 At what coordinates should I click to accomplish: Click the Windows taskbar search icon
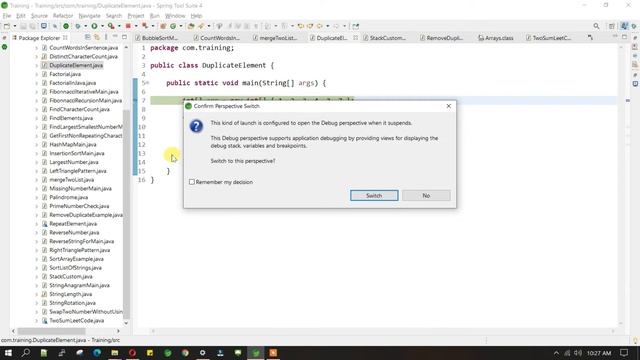point(26,353)
